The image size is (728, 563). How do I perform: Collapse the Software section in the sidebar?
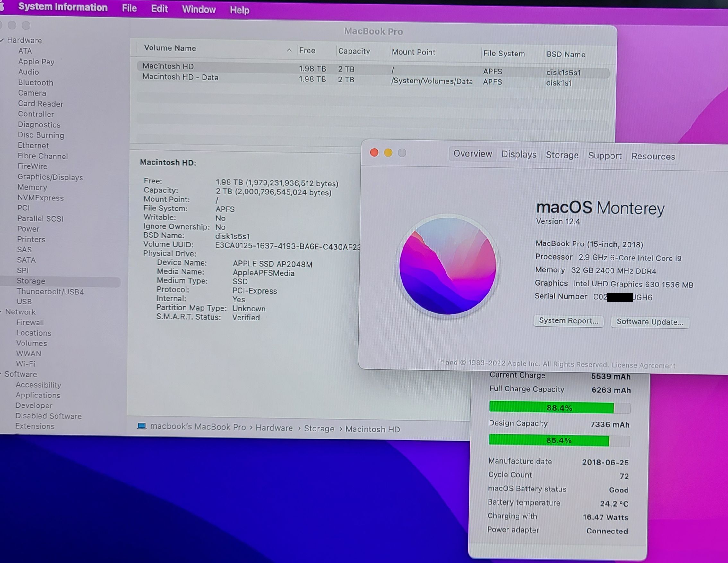coord(1,374)
